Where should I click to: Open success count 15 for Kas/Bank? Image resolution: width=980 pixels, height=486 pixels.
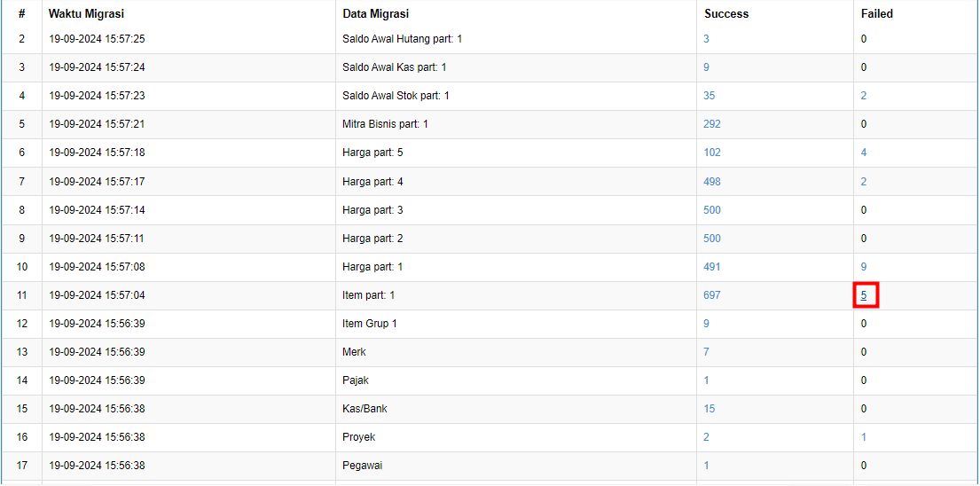710,409
